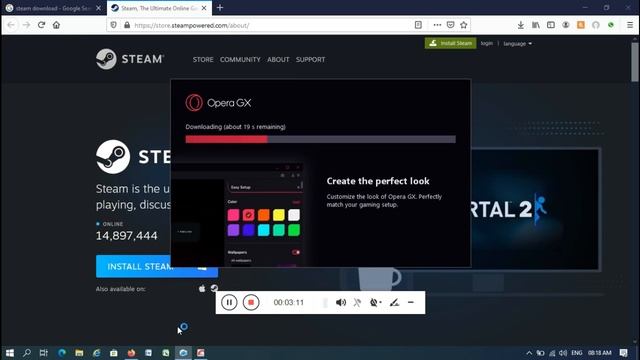Show hidden system tray icons
The height and width of the screenshot is (360, 640).
pos(529,353)
